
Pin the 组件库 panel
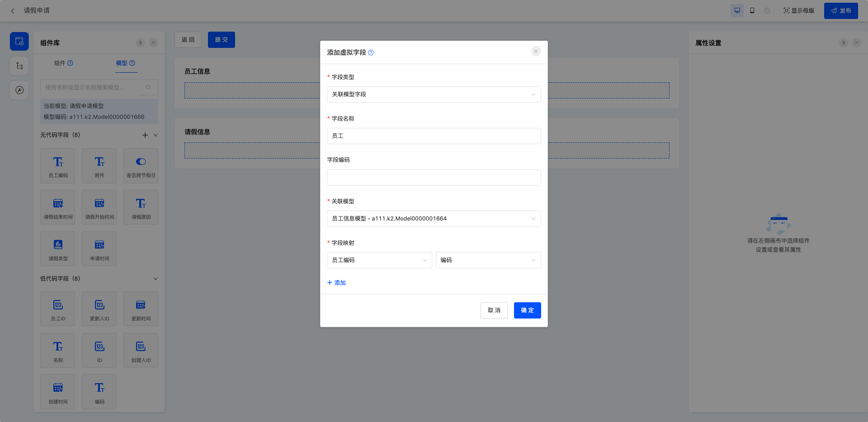[140, 43]
